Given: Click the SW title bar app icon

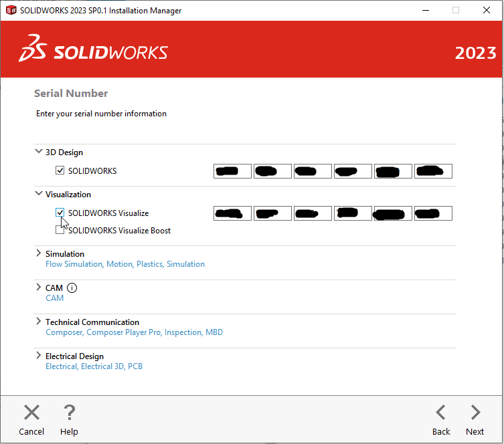Looking at the screenshot, I should pos(11,11).
